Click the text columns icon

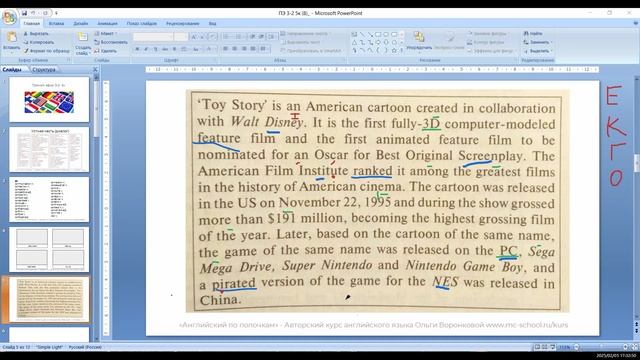tap(264, 49)
